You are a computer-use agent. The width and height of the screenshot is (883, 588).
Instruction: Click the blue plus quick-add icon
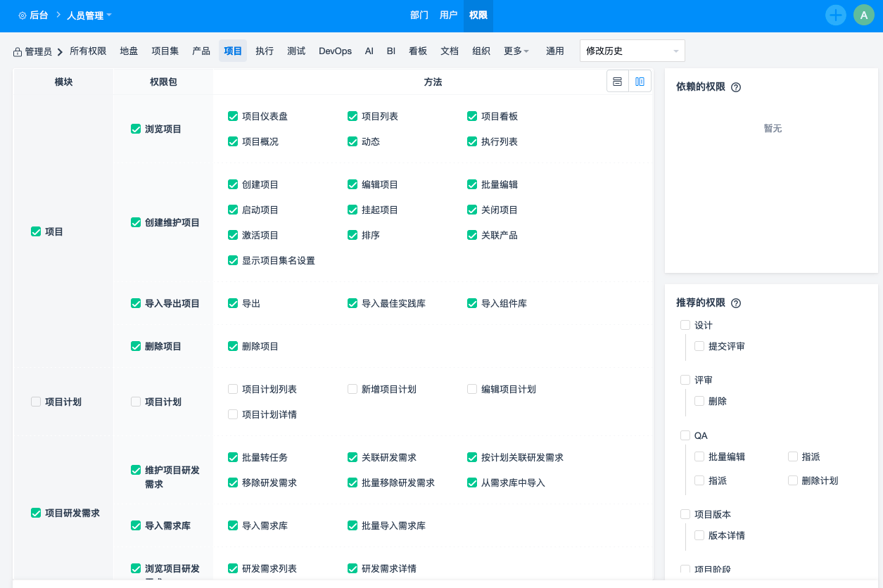point(835,15)
